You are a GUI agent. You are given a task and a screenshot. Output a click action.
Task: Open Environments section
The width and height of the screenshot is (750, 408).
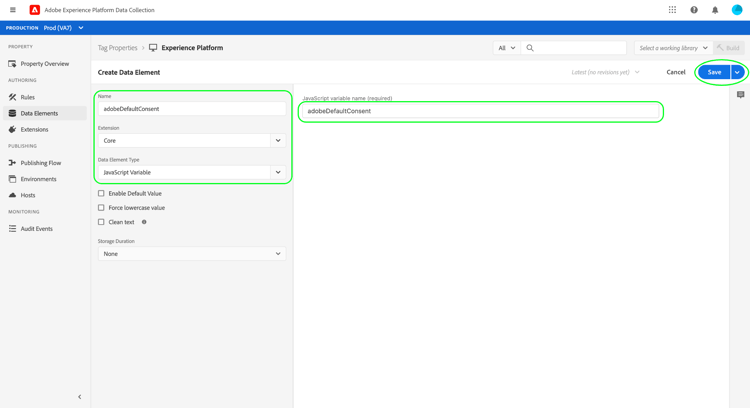point(38,179)
